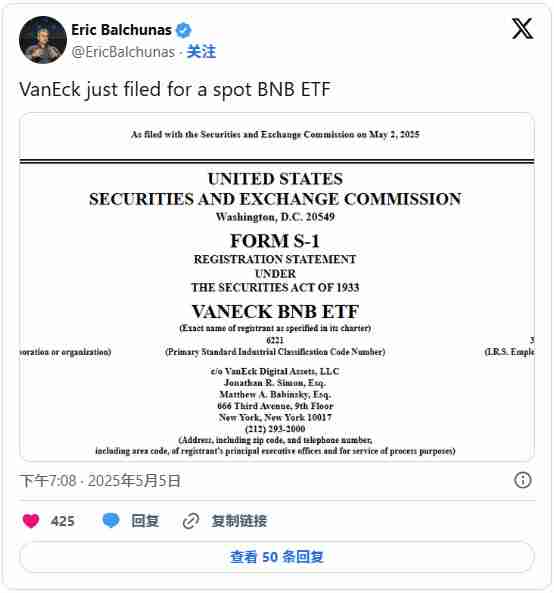554x593 pixels.
Task: Open the Eric Balchunas display name
Action: coord(121,30)
